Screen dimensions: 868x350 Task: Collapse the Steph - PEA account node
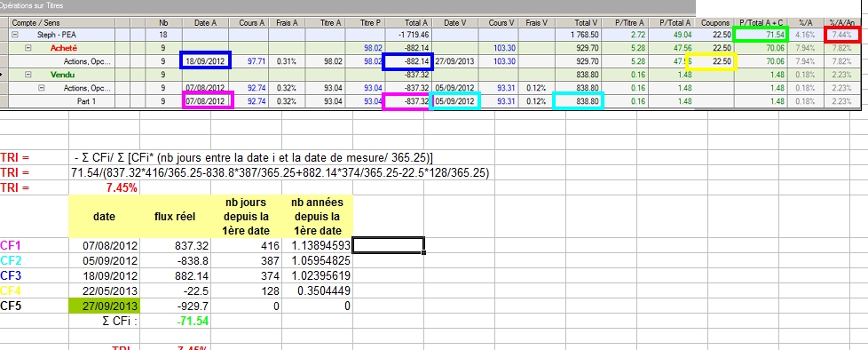coord(15,35)
